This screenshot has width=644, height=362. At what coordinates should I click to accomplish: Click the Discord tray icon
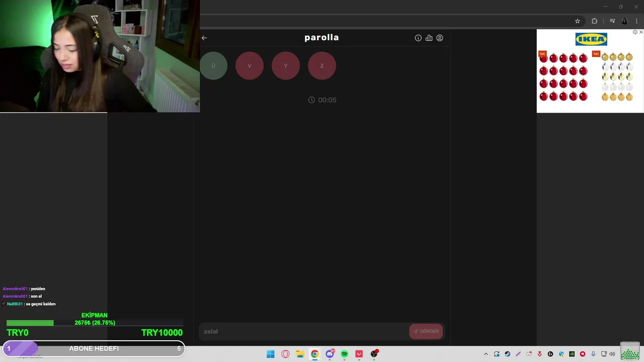point(529,354)
